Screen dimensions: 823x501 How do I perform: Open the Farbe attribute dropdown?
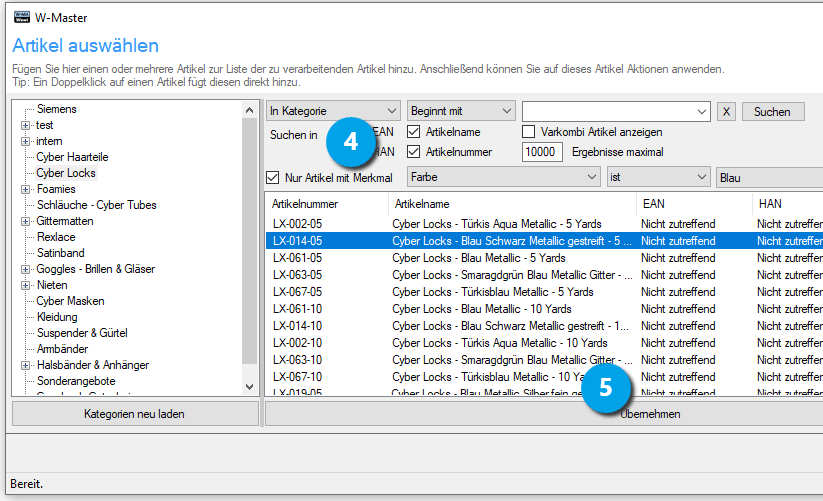point(503,177)
